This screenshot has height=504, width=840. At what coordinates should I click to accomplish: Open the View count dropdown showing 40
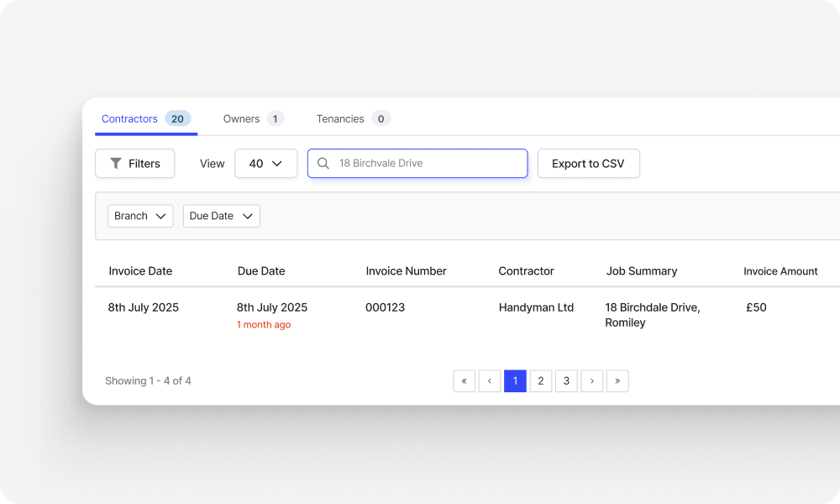[x=266, y=163]
